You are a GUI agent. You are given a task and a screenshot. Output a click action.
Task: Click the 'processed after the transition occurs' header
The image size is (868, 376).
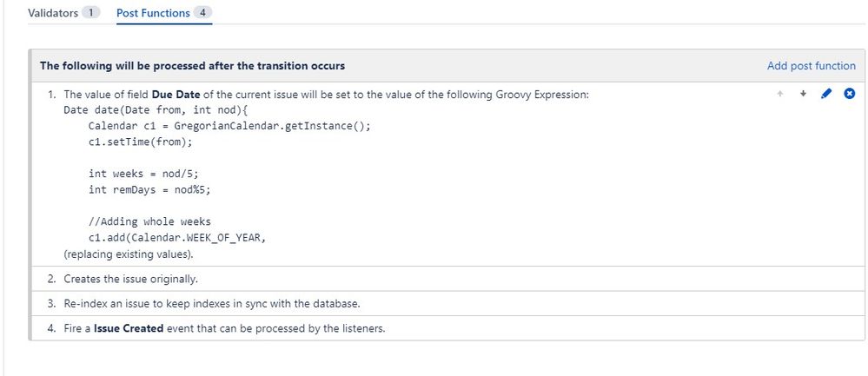coord(192,66)
